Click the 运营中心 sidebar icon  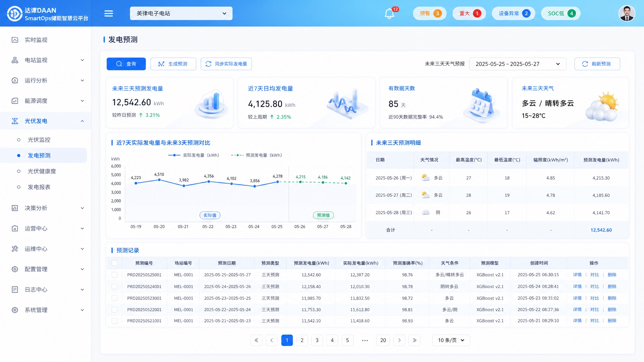coord(15,228)
